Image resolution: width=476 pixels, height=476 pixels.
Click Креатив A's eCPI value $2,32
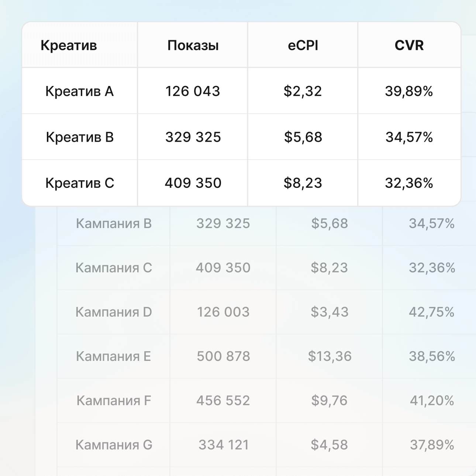coord(303,91)
